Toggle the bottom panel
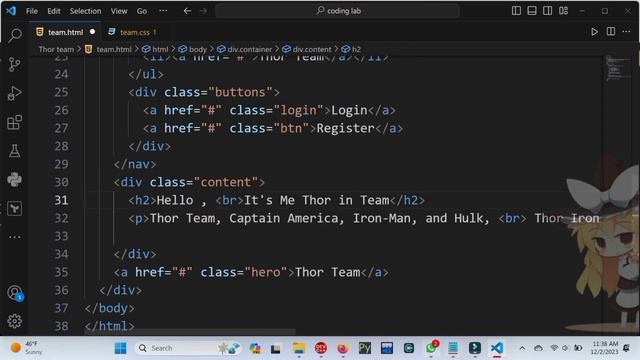This screenshot has width=640, height=360. [x=532, y=11]
